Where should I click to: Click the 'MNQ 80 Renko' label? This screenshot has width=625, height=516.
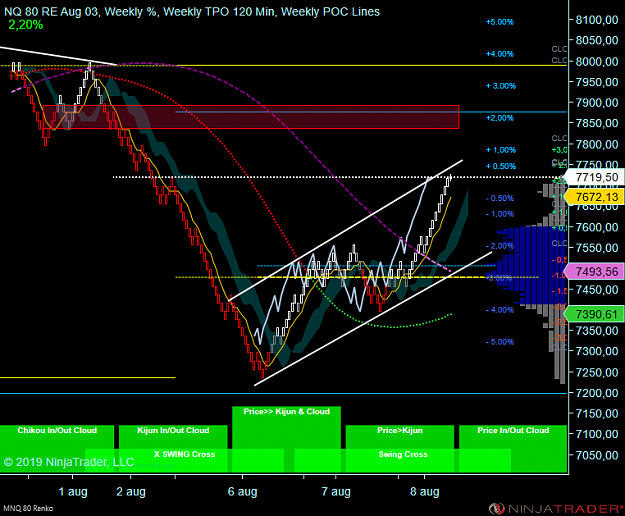click(28, 508)
